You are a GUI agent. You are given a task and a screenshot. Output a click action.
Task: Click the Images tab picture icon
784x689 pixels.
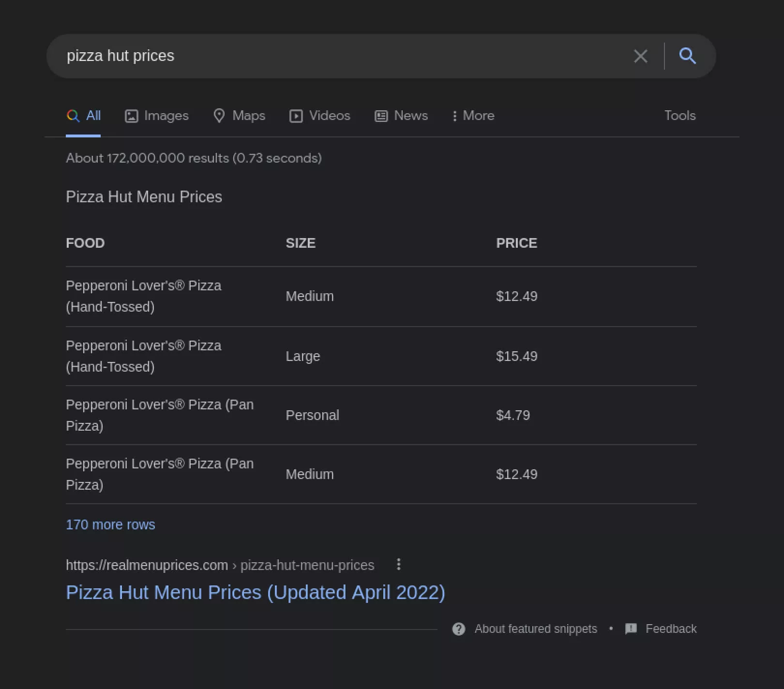pyautogui.click(x=132, y=116)
